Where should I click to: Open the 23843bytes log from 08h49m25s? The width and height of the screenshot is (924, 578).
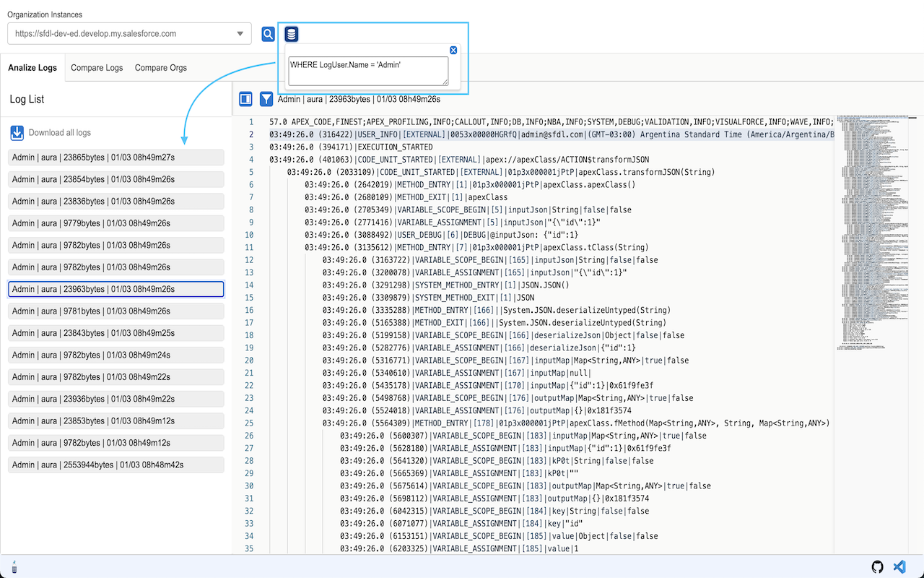point(116,333)
